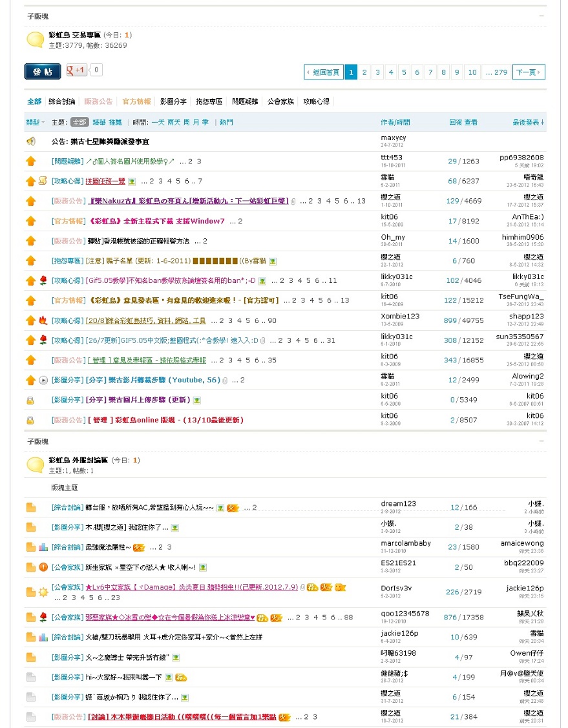Open thread 火~之魔導士 帶完升話冇錢

pyautogui.click(x=127, y=658)
